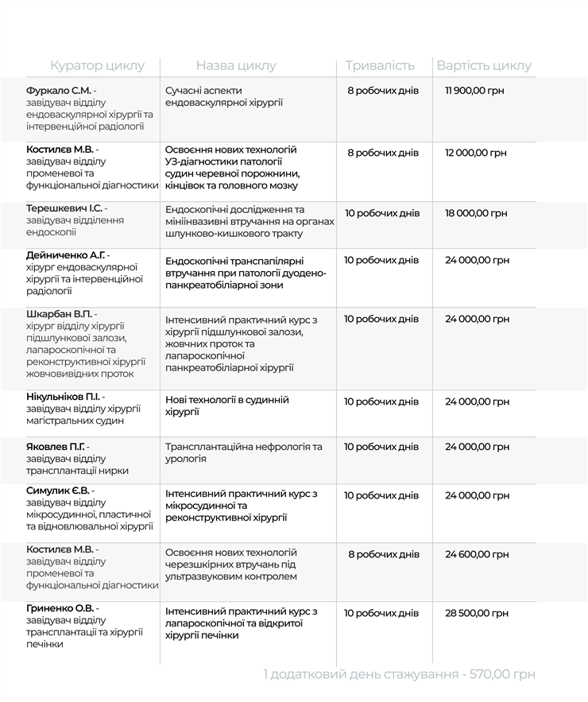Select curator Нікульніков П.І.

pyautogui.click(x=63, y=397)
